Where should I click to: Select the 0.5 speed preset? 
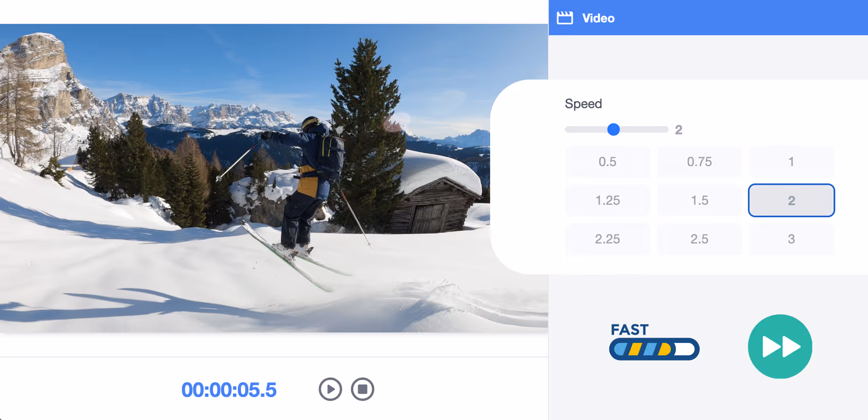click(x=607, y=162)
